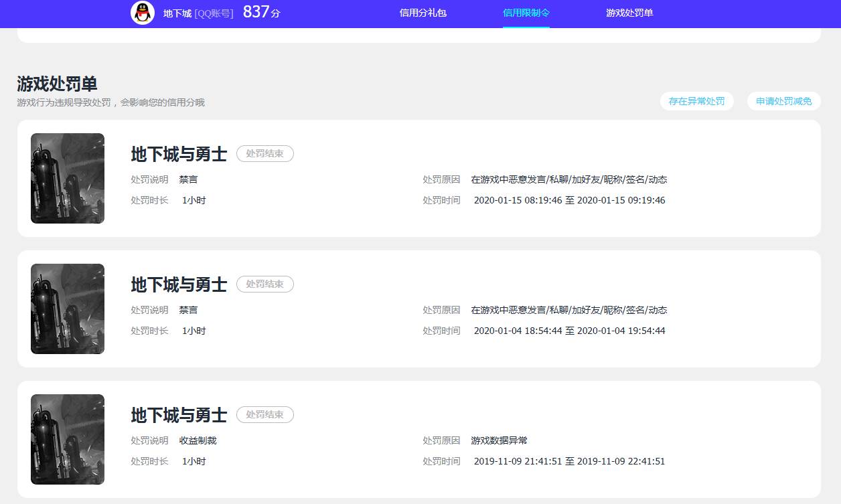Click 处罚结束 badge on the 2020-01-04 record
This screenshot has width=841, height=504.
(265, 284)
